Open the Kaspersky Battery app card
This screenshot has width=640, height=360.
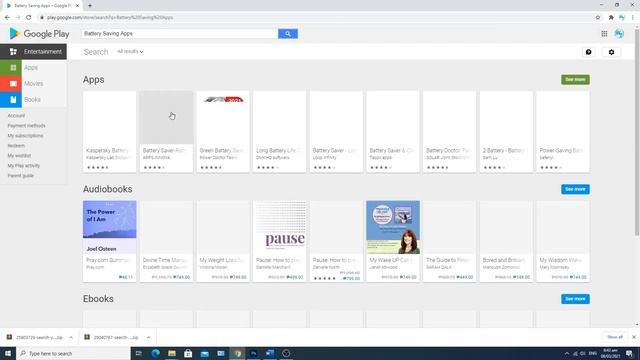109,132
